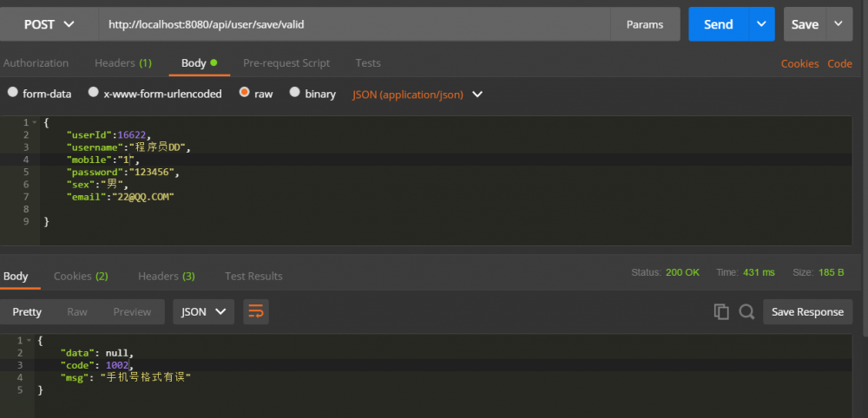Open the Cookies link
The height and width of the screenshot is (418, 868).
pos(799,63)
